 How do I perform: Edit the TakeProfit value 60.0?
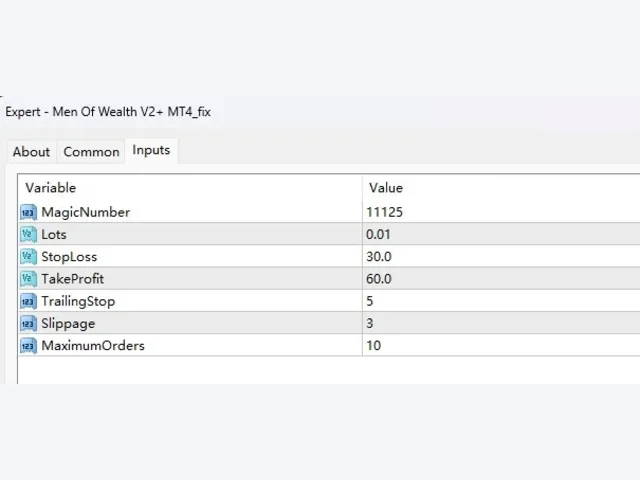coord(379,279)
